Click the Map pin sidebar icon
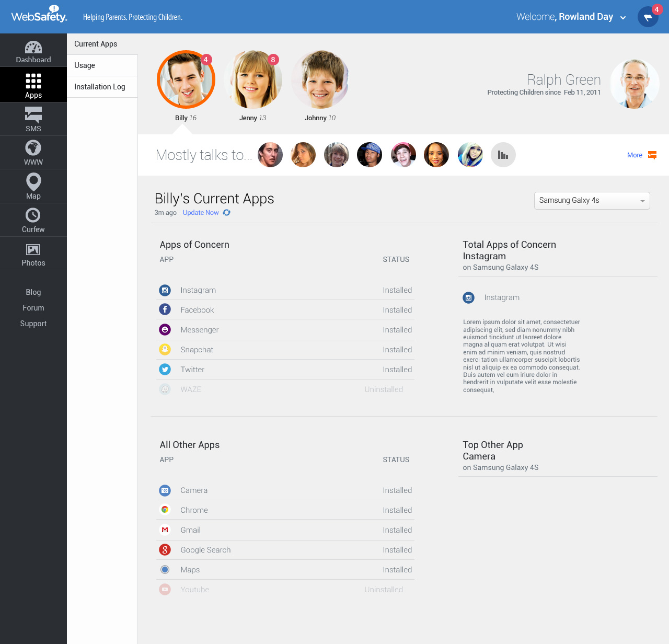The image size is (669, 644). point(33,183)
